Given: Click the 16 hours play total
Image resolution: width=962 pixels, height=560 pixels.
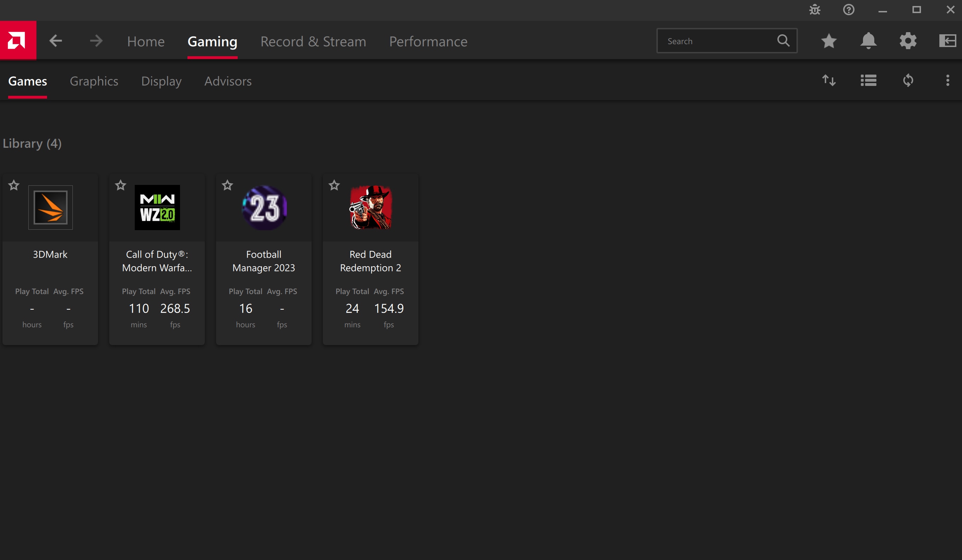Looking at the screenshot, I should tap(245, 308).
